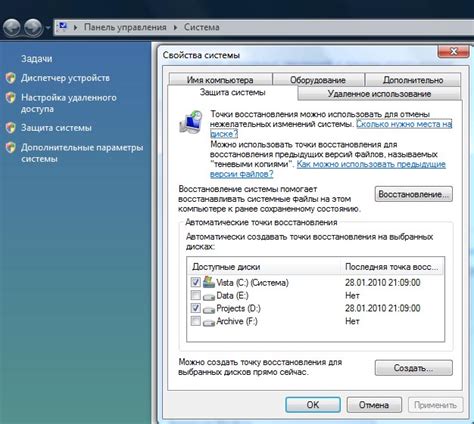Open the Диспетчер устройств link
Image resolution: width=474 pixels, height=424 pixels.
pyautogui.click(x=65, y=78)
